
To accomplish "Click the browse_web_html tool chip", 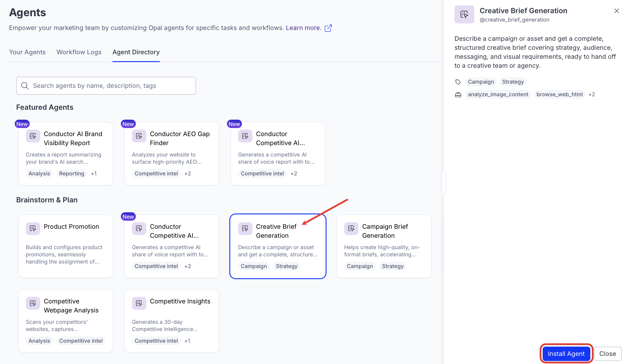I will pos(559,94).
